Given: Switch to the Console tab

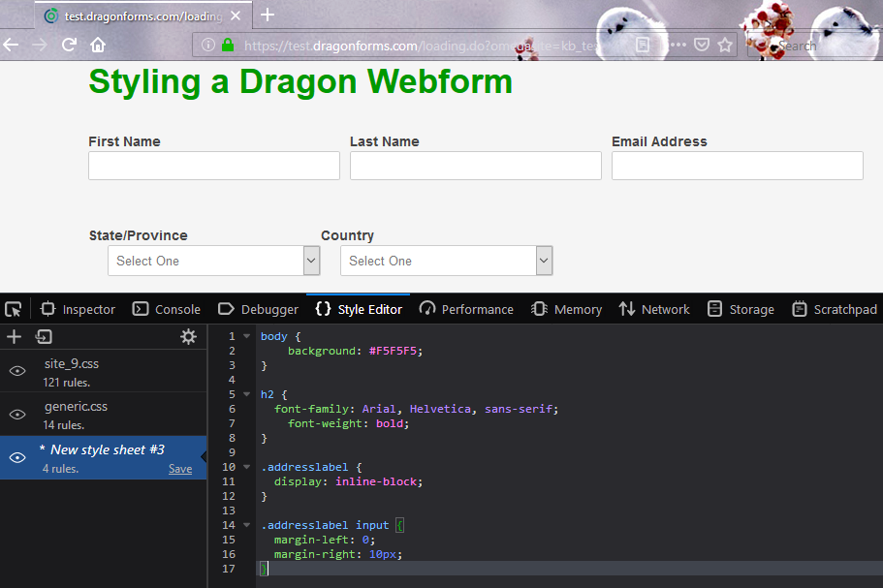Looking at the screenshot, I should (167, 309).
